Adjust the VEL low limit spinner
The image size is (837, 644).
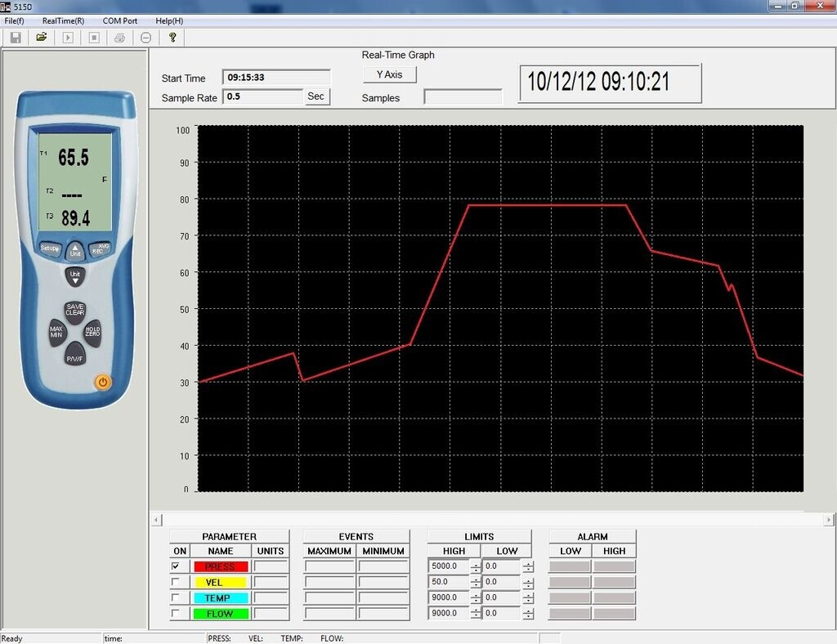pyautogui.click(x=528, y=582)
